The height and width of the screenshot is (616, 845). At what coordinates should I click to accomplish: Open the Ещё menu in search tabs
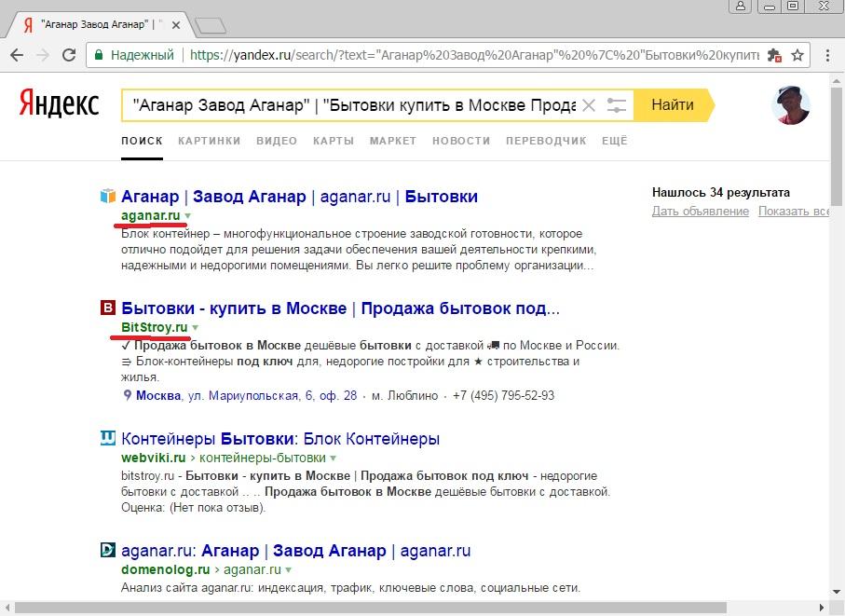[x=614, y=141]
